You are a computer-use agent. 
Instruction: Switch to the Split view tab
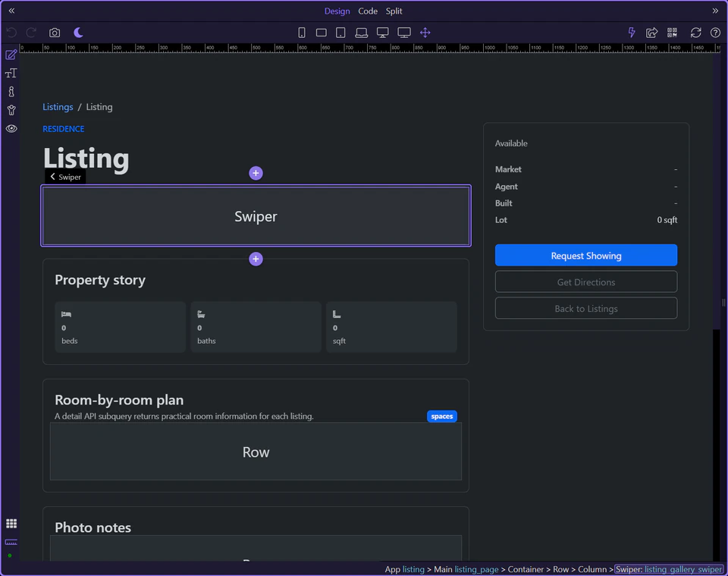(394, 11)
